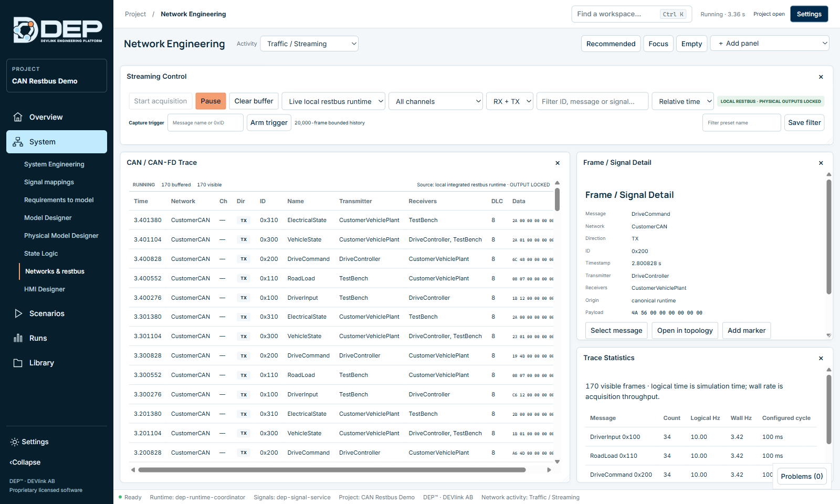Open System Engineering in the sidebar
The height and width of the screenshot is (504, 840).
(x=54, y=164)
